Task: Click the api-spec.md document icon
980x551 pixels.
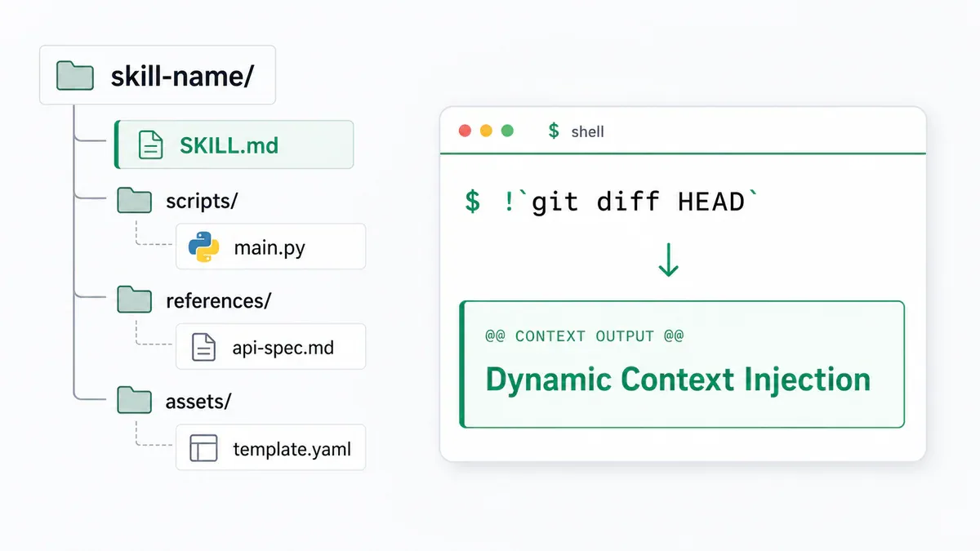Action: point(203,347)
